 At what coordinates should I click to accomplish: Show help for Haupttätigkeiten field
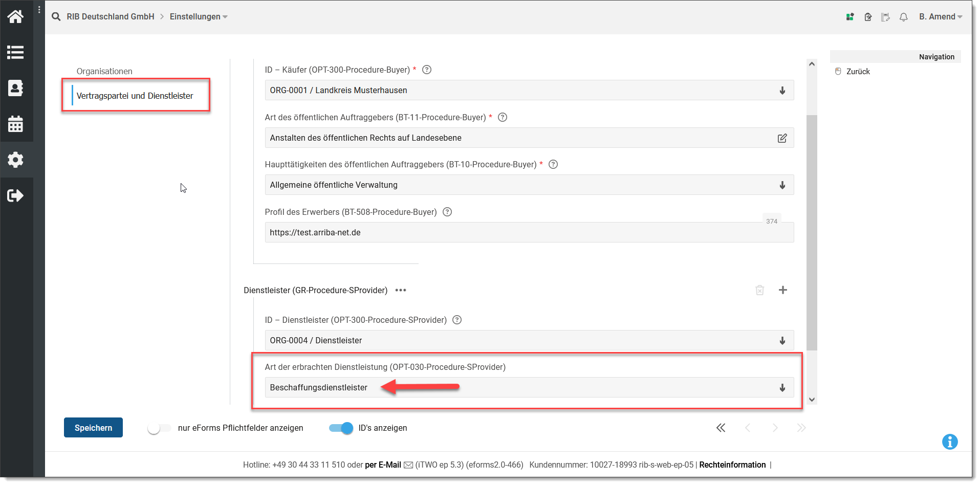pyautogui.click(x=553, y=164)
